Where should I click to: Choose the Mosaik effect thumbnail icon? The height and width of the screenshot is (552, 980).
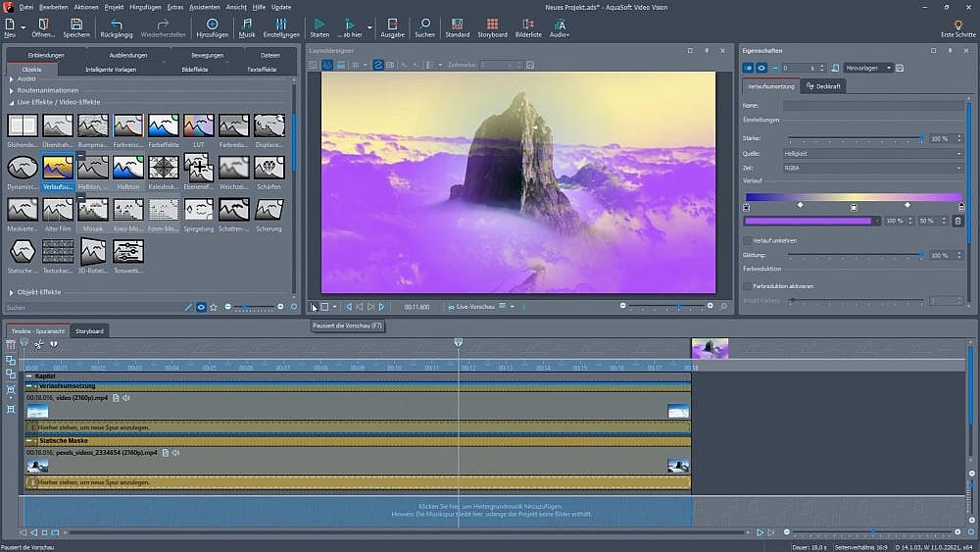pos(93,210)
